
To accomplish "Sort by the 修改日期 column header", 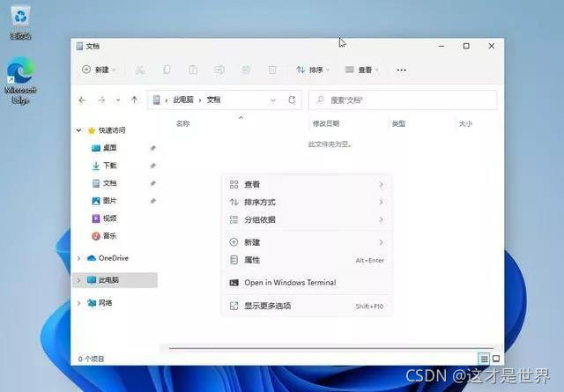I will 326,123.
